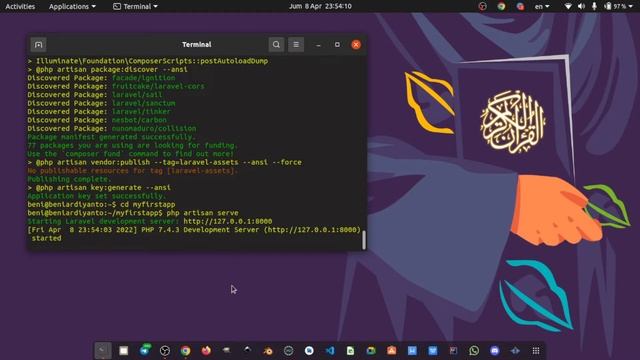Close the Terminal window

(356, 44)
